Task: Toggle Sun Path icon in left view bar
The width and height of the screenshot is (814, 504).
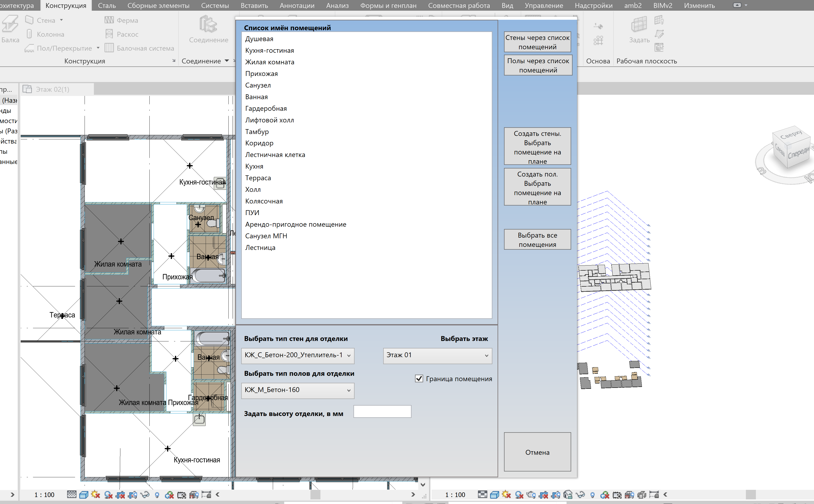Action: pos(96,494)
